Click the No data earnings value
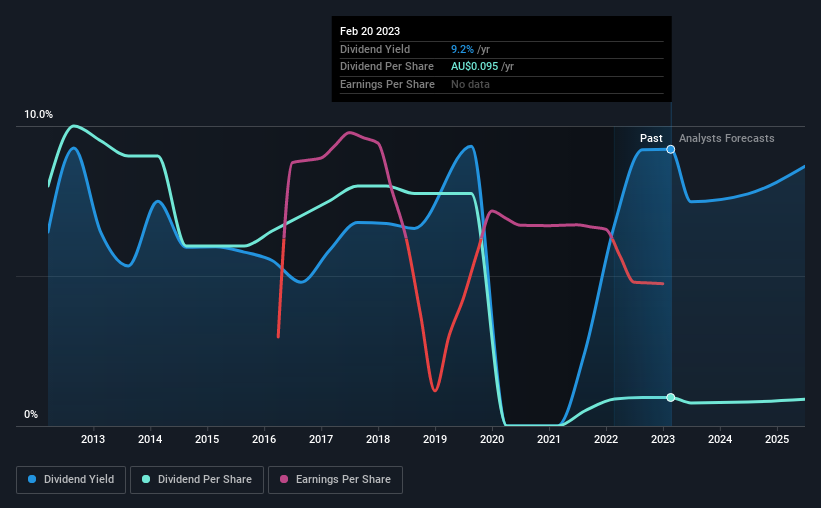The width and height of the screenshot is (821, 508). [x=470, y=84]
